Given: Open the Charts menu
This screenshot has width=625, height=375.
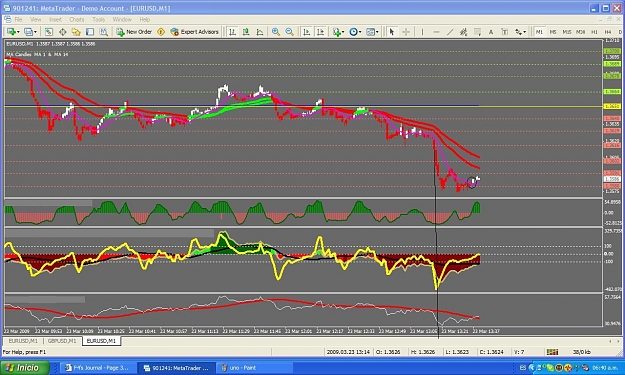Looking at the screenshot, I should pyautogui.click(x=77, y=19).
